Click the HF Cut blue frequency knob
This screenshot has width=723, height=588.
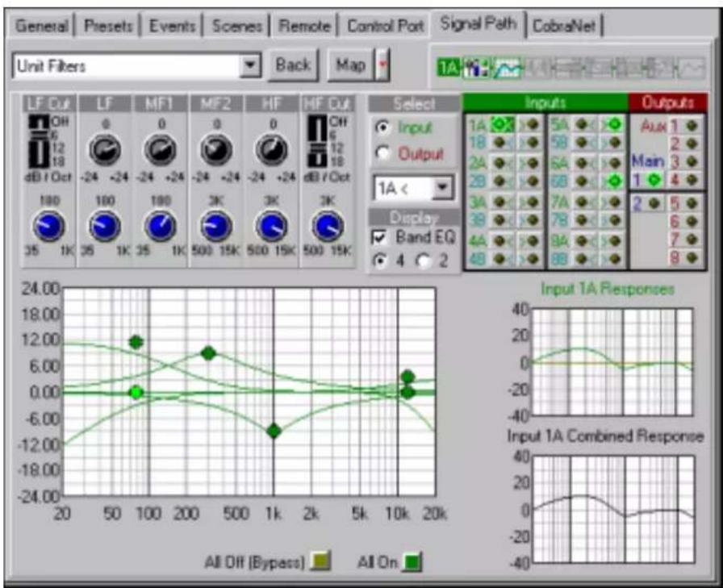(328, 227)
